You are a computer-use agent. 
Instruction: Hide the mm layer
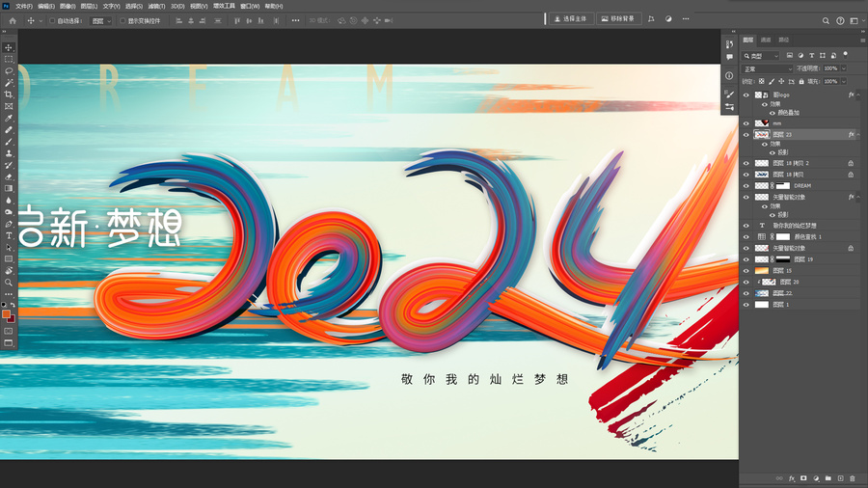[746, 123]
